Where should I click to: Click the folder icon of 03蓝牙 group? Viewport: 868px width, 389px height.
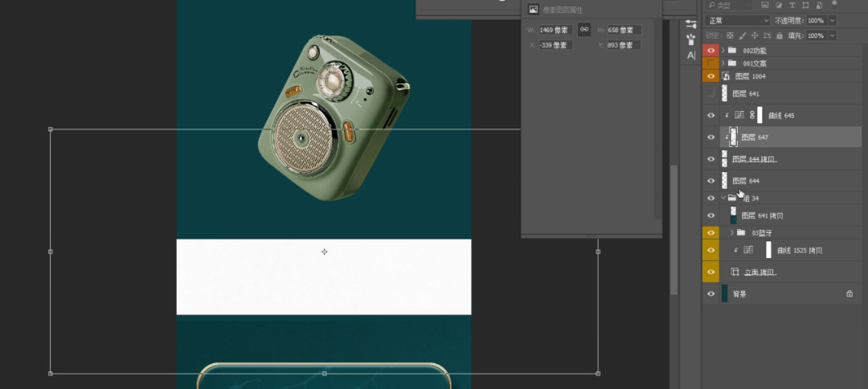(x=741, y=232)
